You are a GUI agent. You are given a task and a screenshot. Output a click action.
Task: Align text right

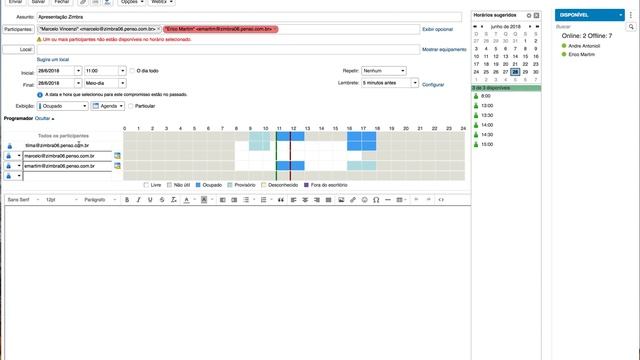pos(317,200)
